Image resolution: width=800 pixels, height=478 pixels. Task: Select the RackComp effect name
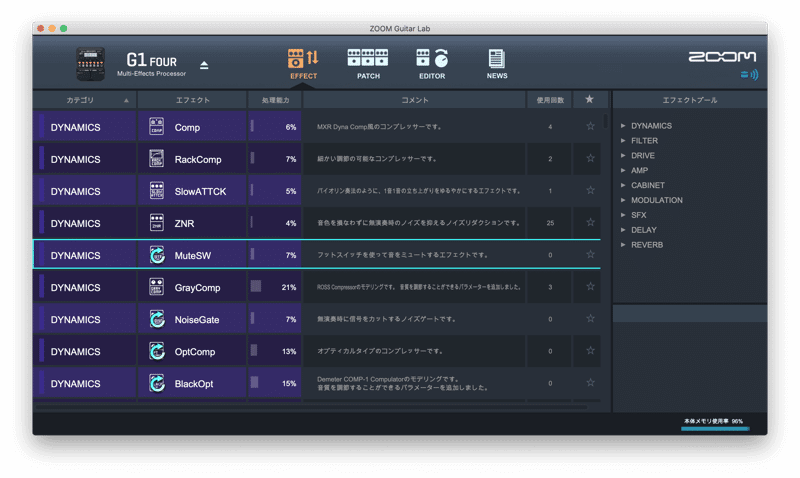tap(198, 160)
